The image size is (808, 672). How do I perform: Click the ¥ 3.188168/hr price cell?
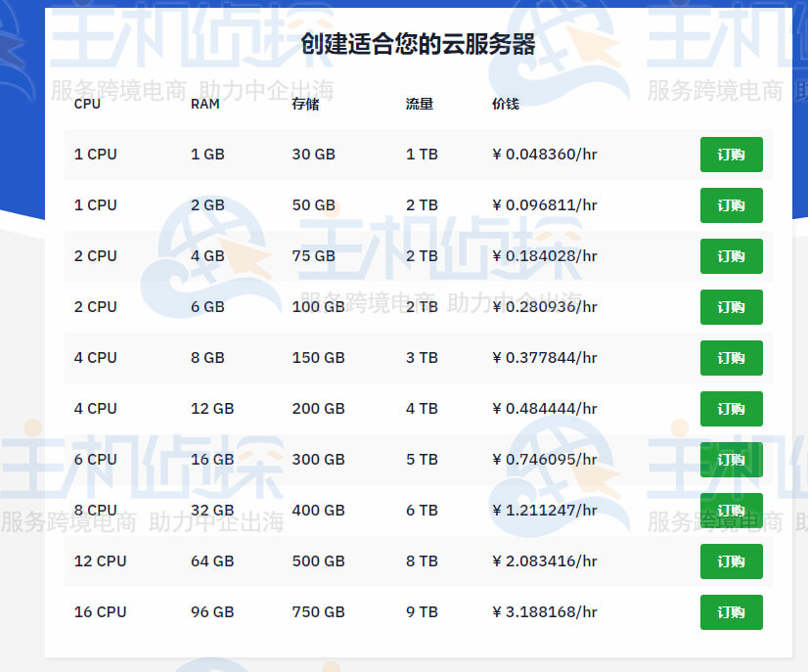pos(545,612)
